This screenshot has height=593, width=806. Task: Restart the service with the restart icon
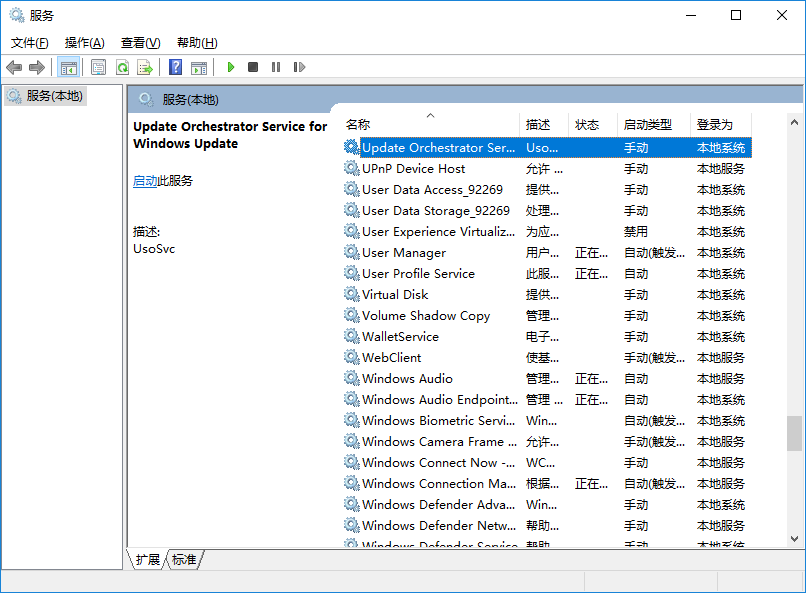[299, 67]
